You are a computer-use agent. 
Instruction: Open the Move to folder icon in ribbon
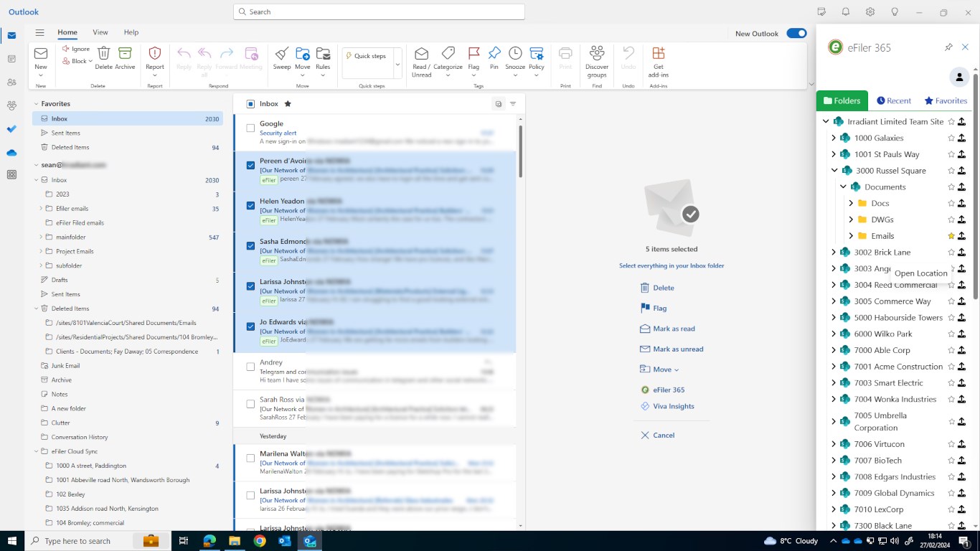pyautogui.click(x=303, y=54)
